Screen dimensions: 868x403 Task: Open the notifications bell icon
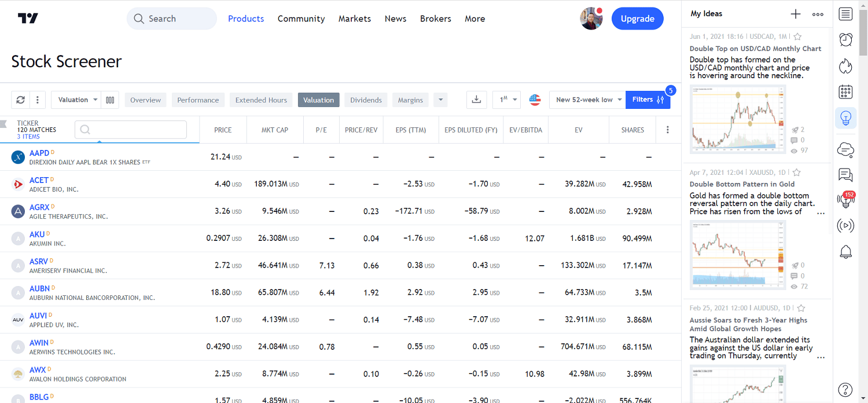(x=845, y=252)
